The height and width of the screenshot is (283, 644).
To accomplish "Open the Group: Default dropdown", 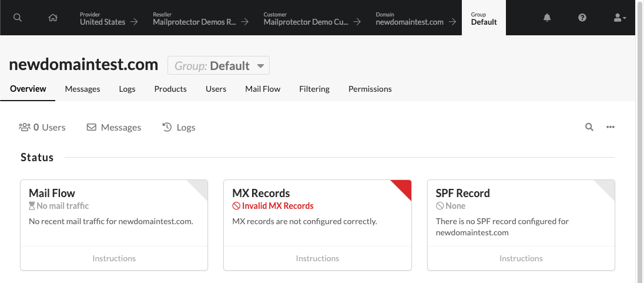I will coord(219,65).
